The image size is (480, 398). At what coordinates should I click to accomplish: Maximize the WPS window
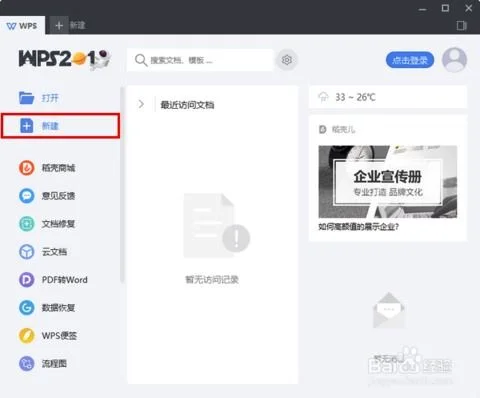tap(445, 8)
